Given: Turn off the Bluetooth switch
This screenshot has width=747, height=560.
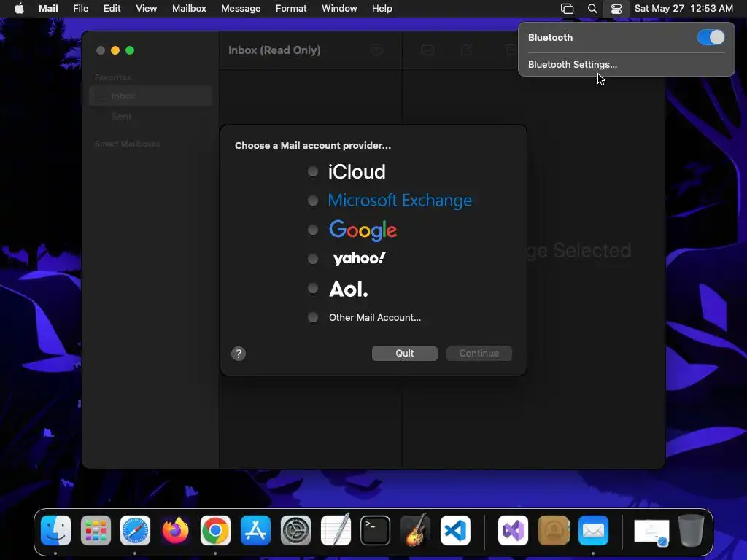Looking at the screenshot, I should tap(711, 37).
